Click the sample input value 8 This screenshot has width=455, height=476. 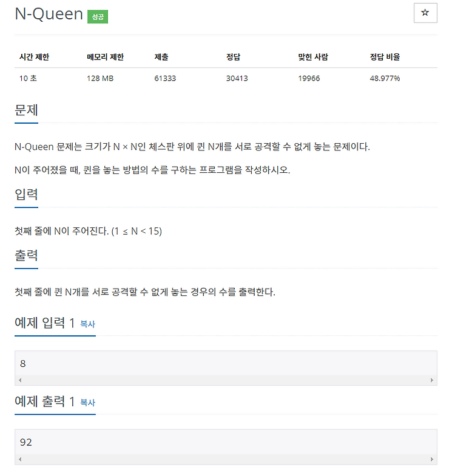coord(23,363)
